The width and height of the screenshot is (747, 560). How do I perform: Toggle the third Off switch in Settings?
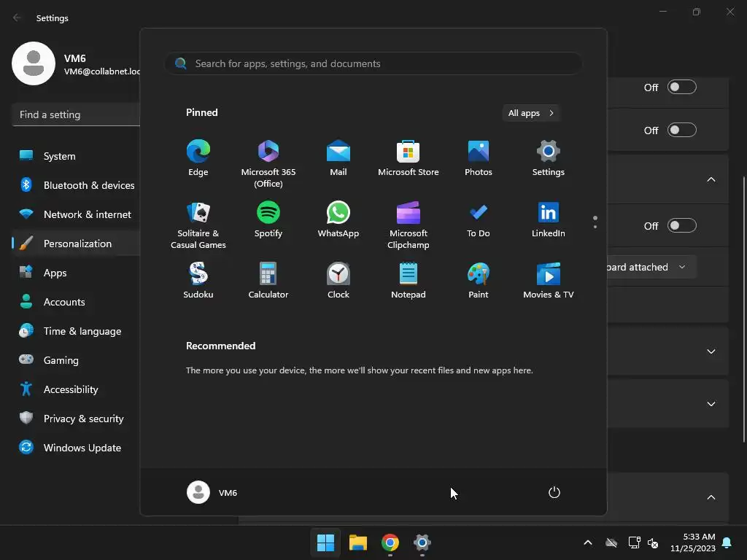tap(682, 225)
